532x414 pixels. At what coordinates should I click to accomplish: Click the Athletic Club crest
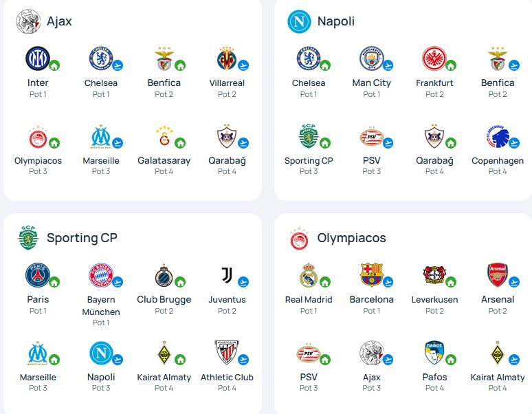tap(227, 353)
